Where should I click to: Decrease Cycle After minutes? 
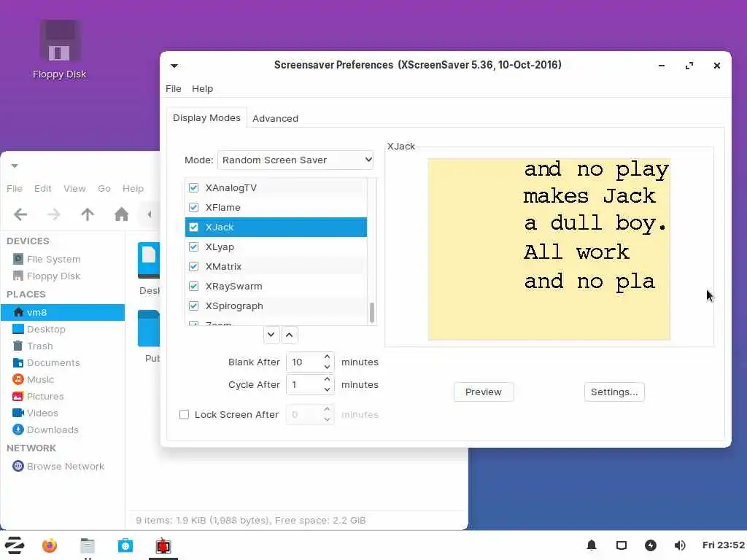(x=327, y=389)
